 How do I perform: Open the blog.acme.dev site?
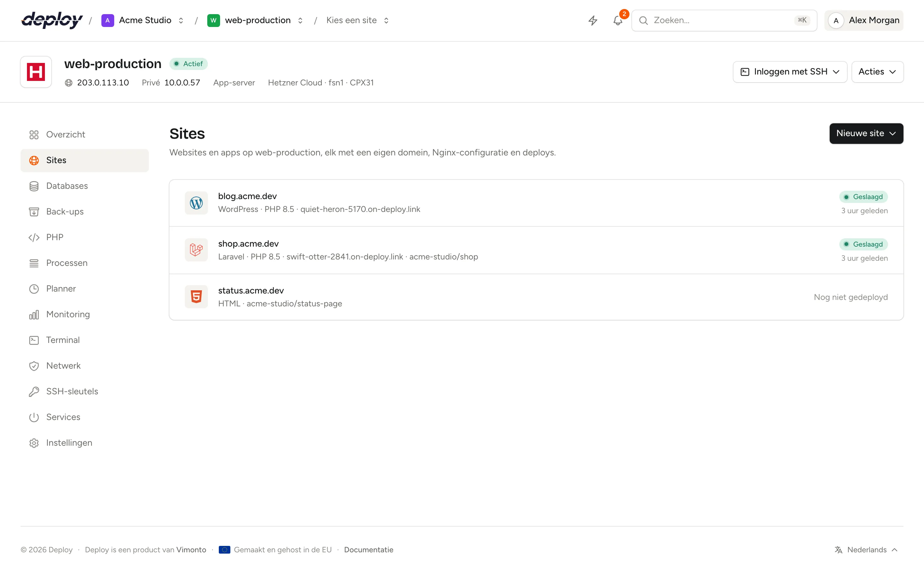click(x=536, y=203)
